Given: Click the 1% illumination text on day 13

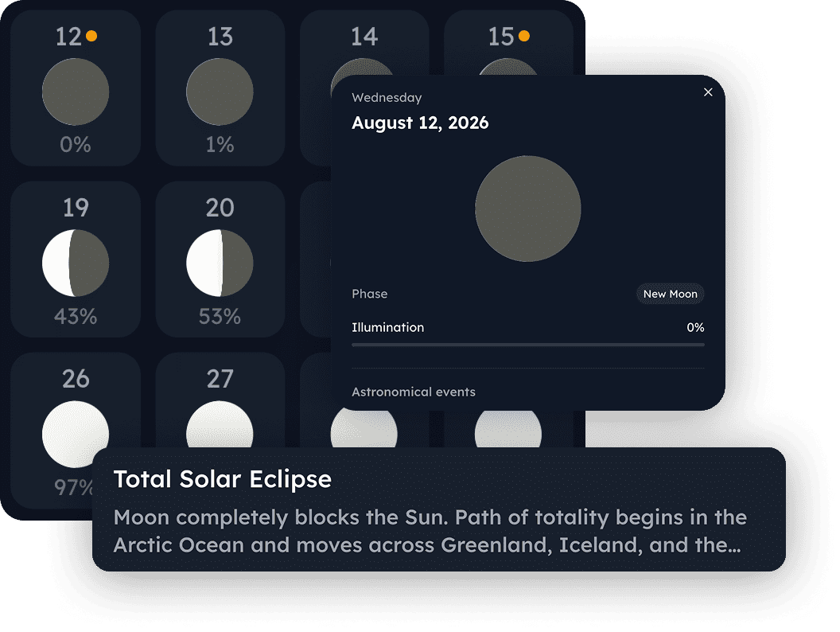Looking at the screenshot, I should [x=220, y=145].
